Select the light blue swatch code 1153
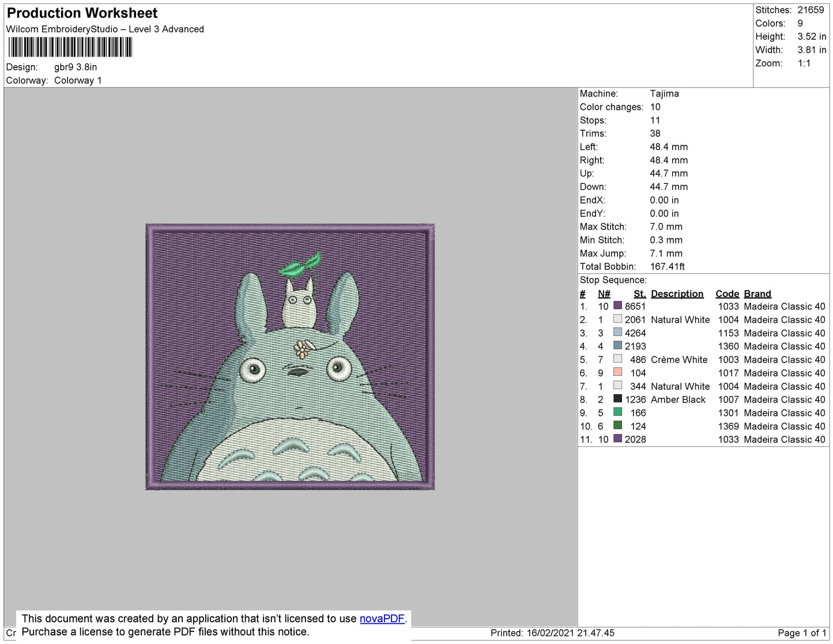This screenshot has width=833, height=644. point(617,332)
